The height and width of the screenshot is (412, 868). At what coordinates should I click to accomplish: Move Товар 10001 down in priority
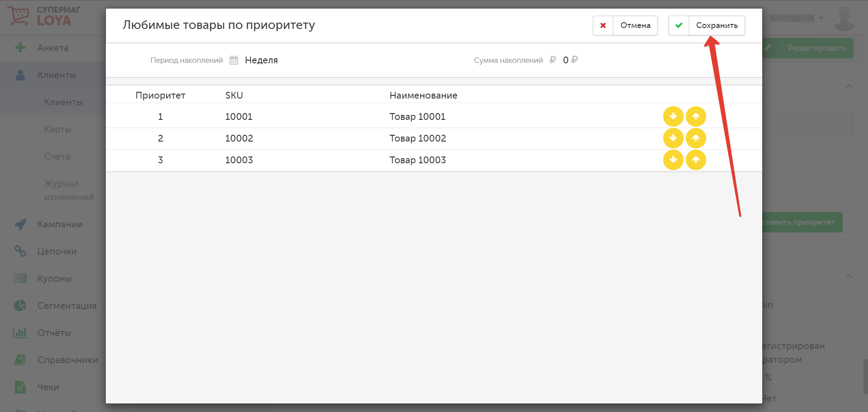673,117
